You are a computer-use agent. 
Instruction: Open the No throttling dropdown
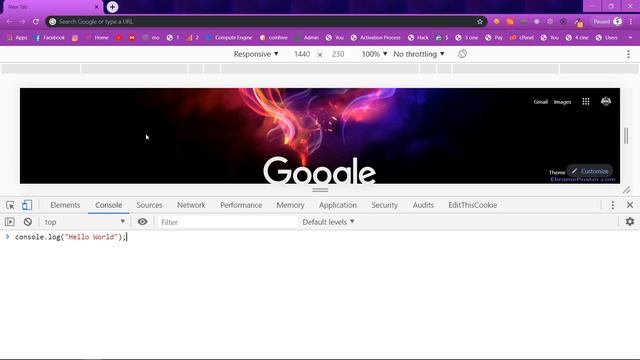click(419, 54)
